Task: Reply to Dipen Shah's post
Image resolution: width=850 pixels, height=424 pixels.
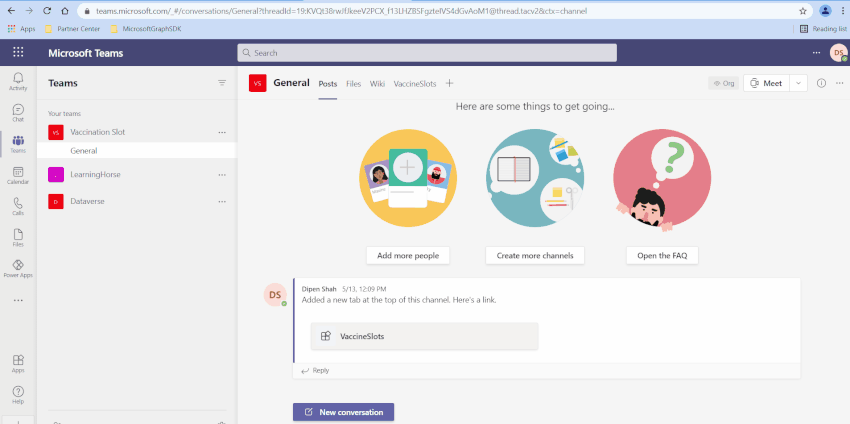Action: 315,370
